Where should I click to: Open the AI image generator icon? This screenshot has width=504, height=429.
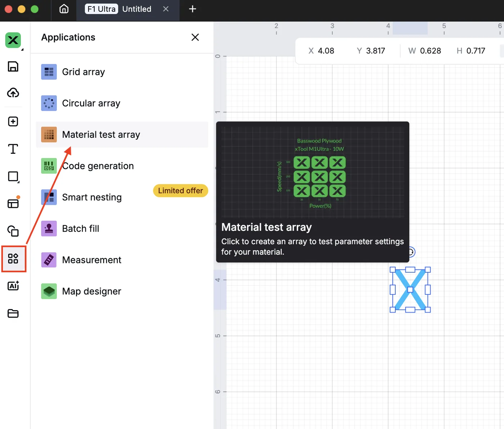pos(13,286)
